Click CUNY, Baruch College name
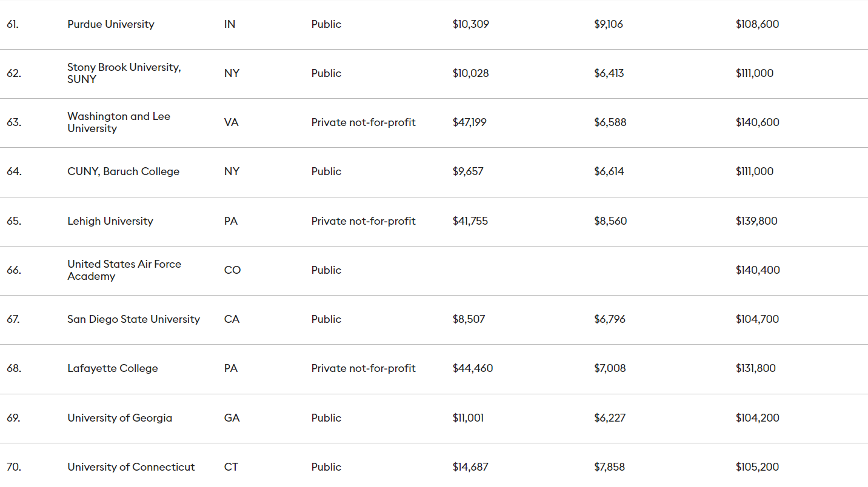This screenshot has width=868, height=487. pos(123,171)
